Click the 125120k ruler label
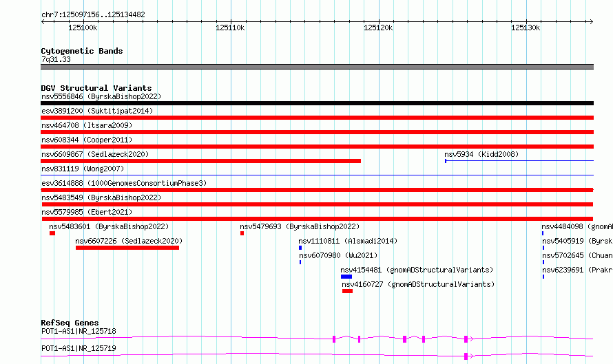The image size is (613, 364). (x=378, y=28)
